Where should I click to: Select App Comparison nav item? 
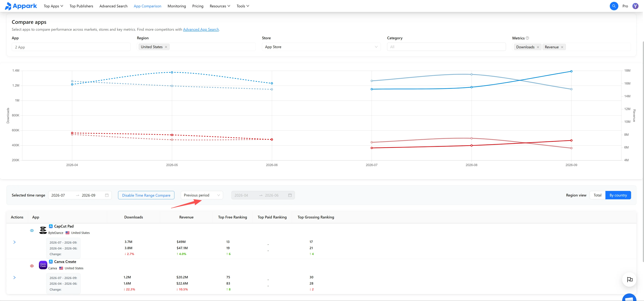tap(147, 6)
